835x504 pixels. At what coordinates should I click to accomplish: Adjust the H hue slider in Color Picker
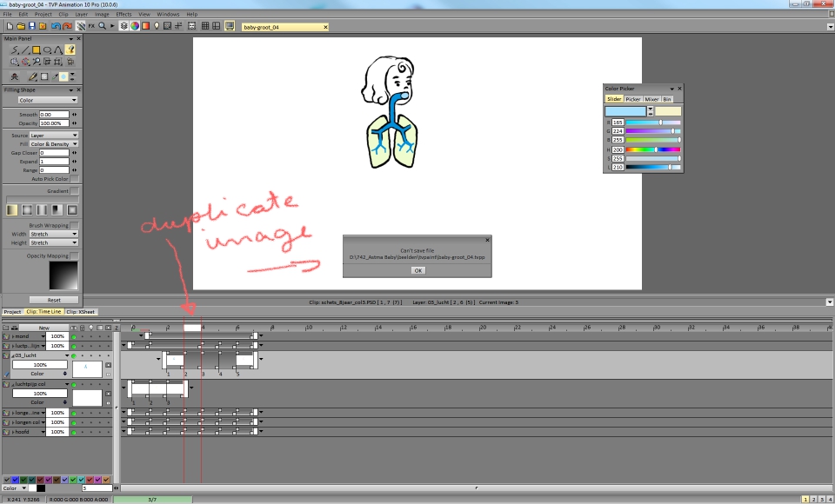tap(653, 150)
